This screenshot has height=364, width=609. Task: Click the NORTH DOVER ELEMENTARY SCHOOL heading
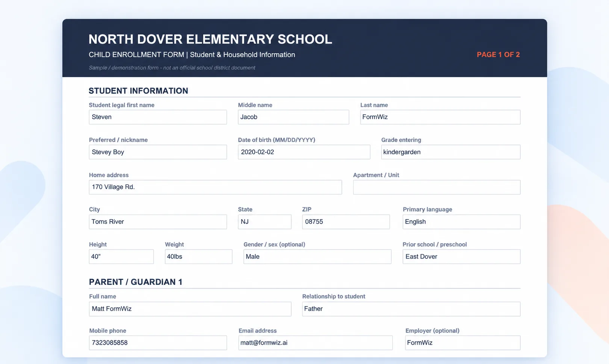click(210, 39)
